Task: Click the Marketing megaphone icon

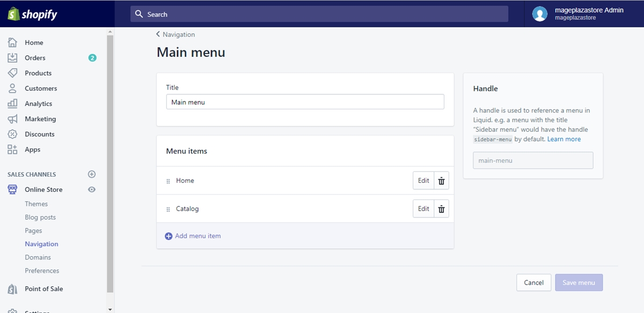Action: tap(12, 119)
